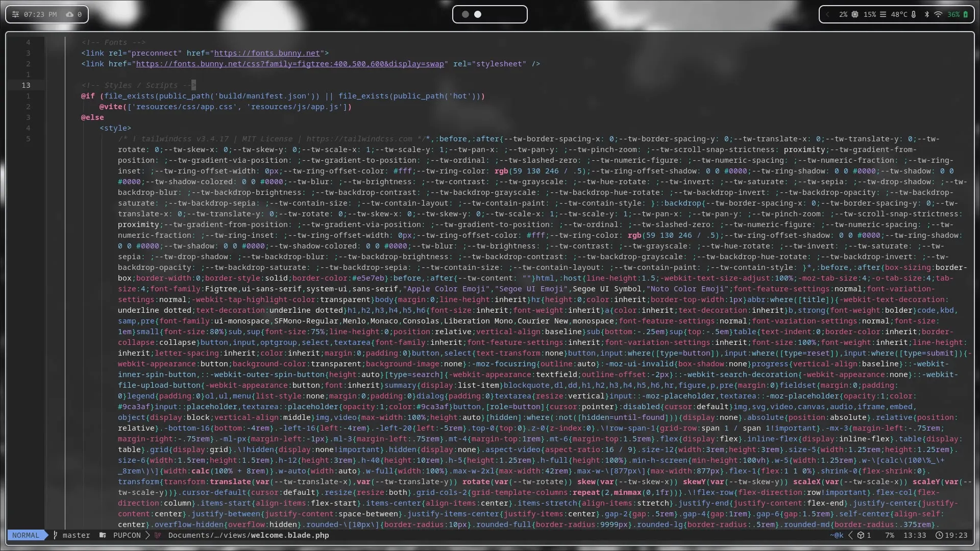Toggle Bluetooth from the top bar icon
This screenshot has width=980, height=551.
927,14
